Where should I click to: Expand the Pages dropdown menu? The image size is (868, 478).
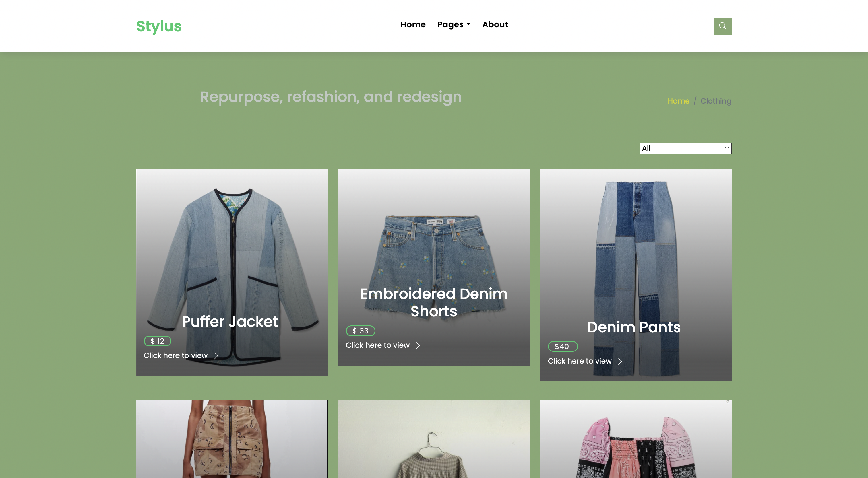pyautogui.click(x=450, y=25)
